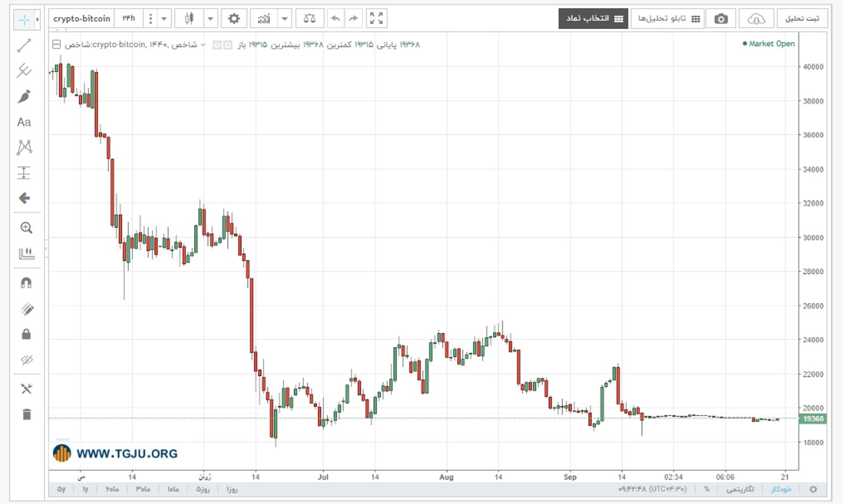
Task: Redo the last chart action
Action: point(353,18)
